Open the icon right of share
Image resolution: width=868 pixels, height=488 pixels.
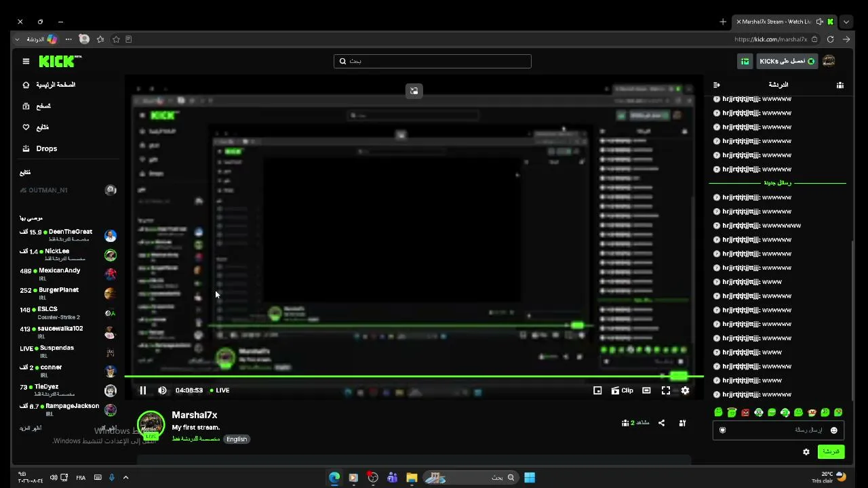682,423
